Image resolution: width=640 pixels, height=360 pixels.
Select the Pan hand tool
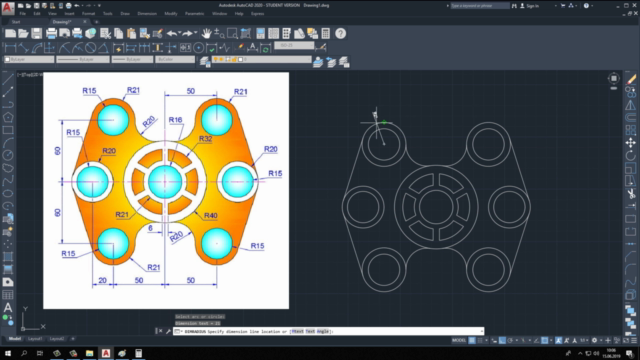207,33
